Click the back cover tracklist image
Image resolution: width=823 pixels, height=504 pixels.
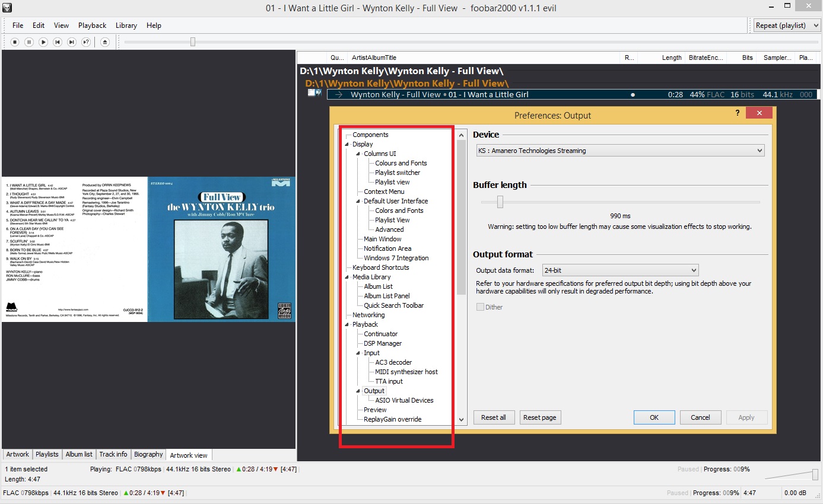pos(74,250)
